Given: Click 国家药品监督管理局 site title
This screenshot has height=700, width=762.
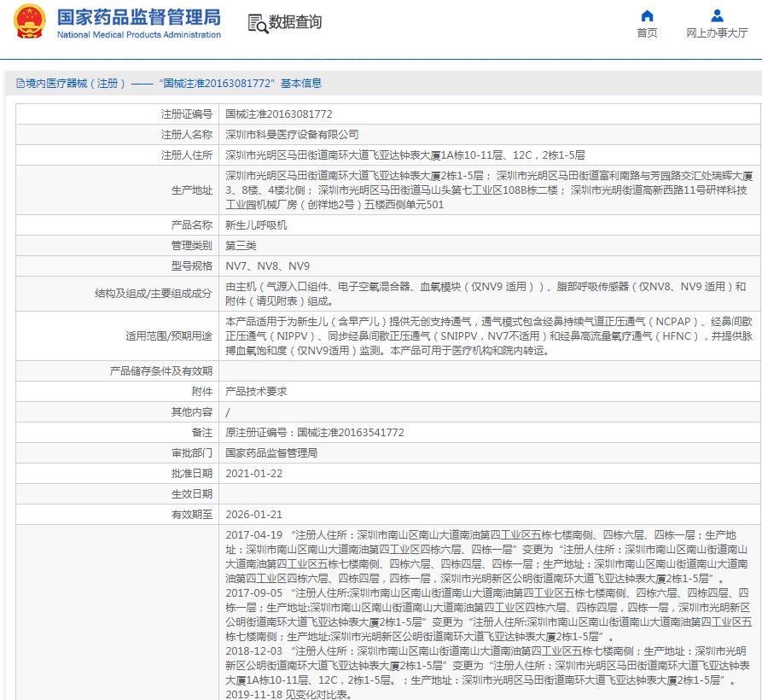Looking at the screenshot, I should pos(139,17).
